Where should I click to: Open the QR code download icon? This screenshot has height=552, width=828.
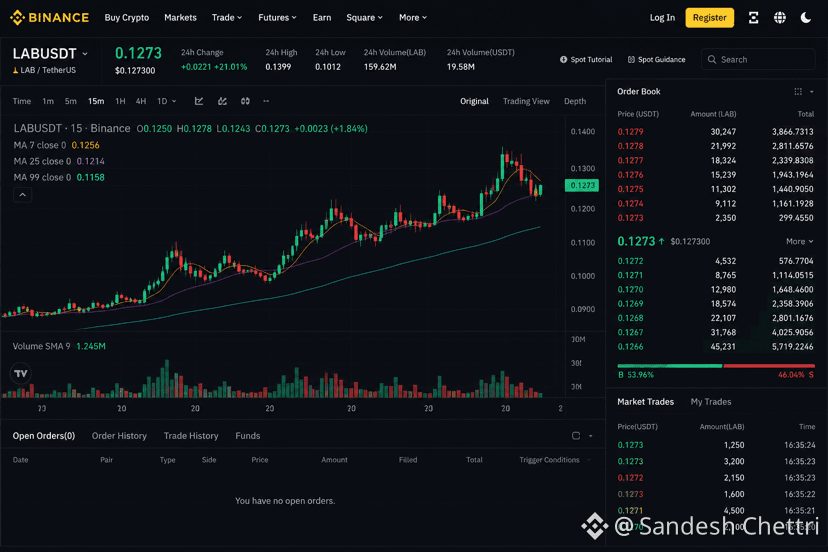coord(754,17)
